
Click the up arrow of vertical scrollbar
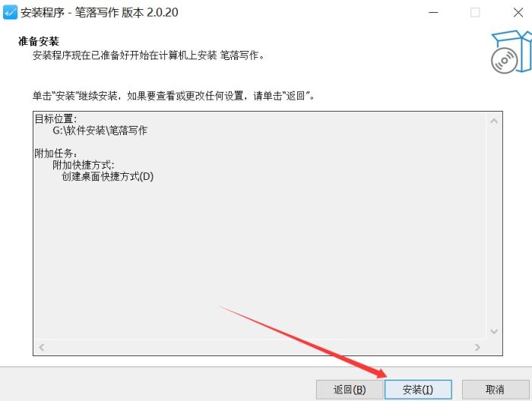494,121
